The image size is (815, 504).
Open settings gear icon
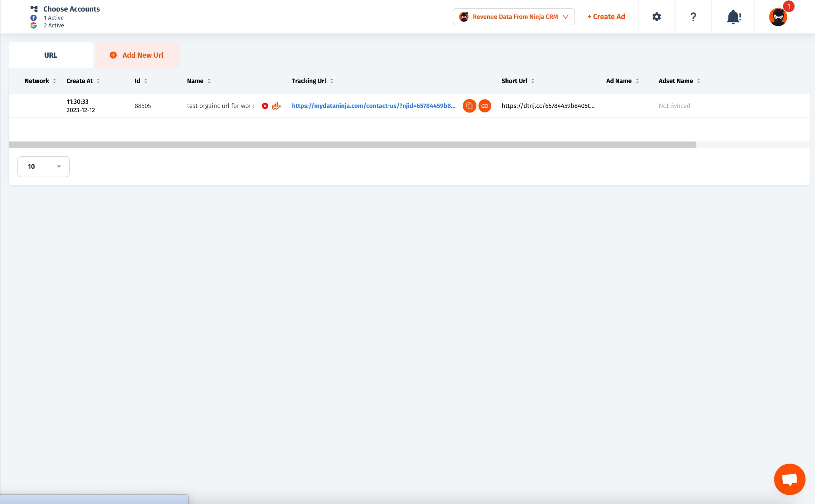point(657,17)
